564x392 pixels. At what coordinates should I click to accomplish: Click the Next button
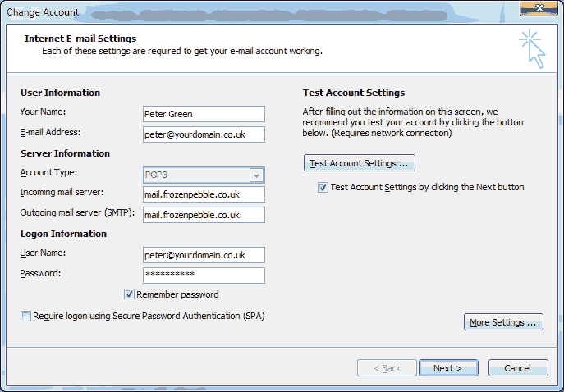coord(448,368)
